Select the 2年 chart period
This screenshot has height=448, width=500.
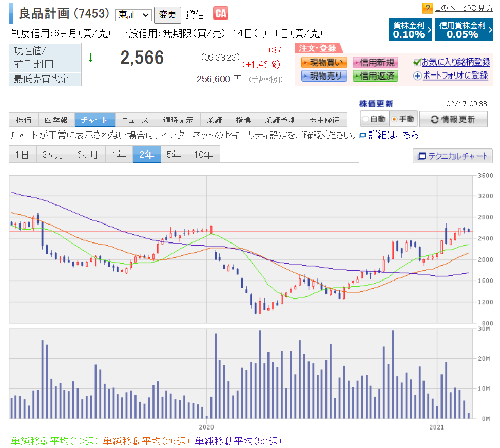pyautogui.click(x=147, y=155)
